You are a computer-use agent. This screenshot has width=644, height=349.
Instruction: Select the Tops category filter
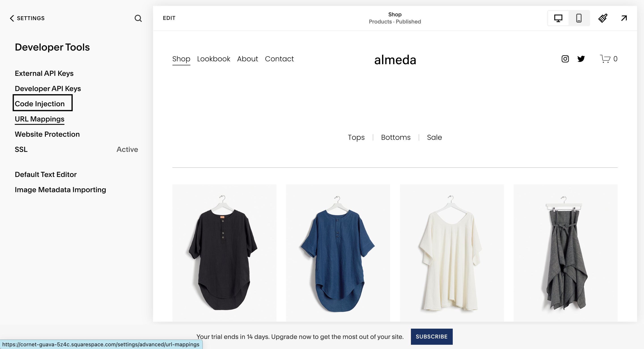[x=356, y=137]
